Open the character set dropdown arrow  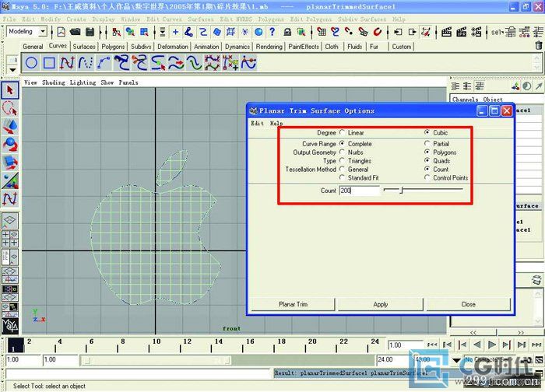click(457, 360)
